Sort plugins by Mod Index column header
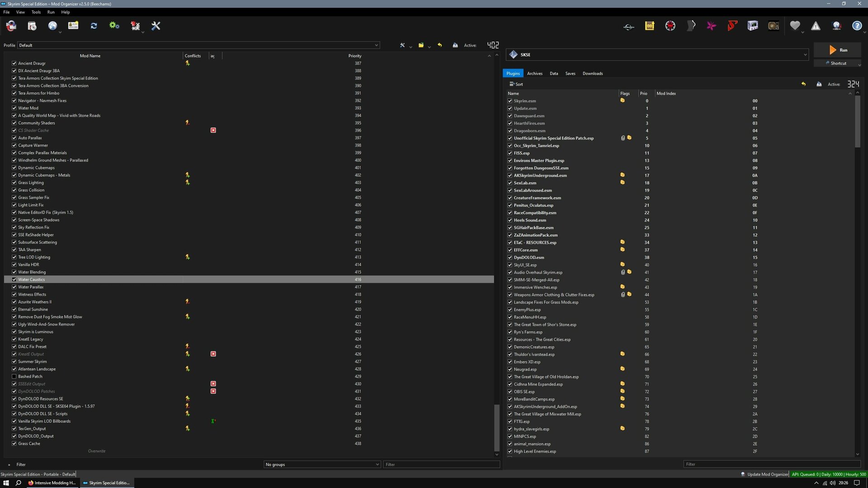The height and width of the screenshot is (488, 868). pyautogui.click(x=666, y=94)
